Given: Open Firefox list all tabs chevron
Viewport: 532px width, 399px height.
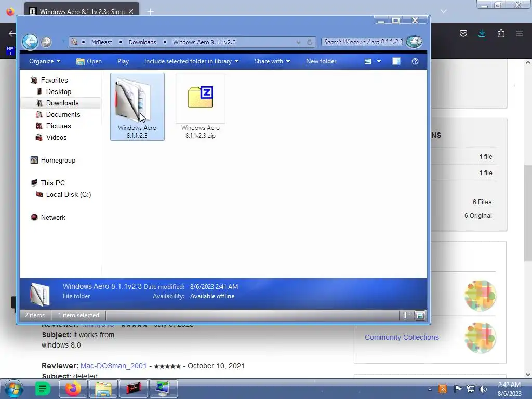Looking at the screenshot, I should tap(444, 11).
